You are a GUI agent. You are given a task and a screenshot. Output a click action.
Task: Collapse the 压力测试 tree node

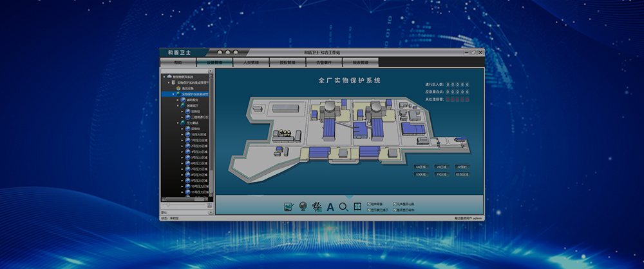[178, 123]
